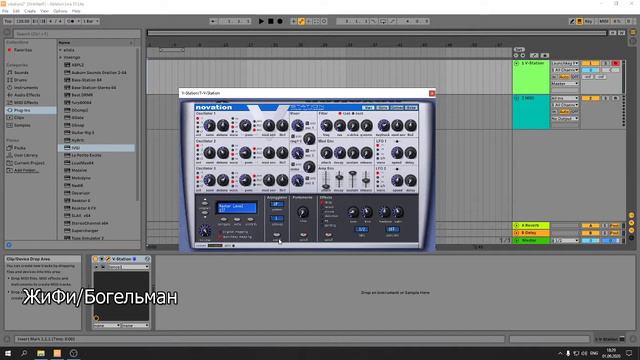Toggle V-Station device on/off switch

(x=96, y=259)
